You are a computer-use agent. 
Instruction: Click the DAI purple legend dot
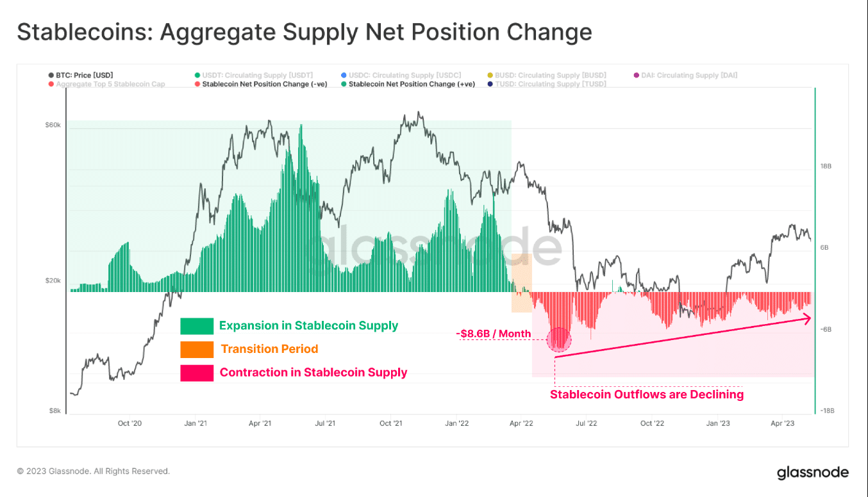coord(636,76)
